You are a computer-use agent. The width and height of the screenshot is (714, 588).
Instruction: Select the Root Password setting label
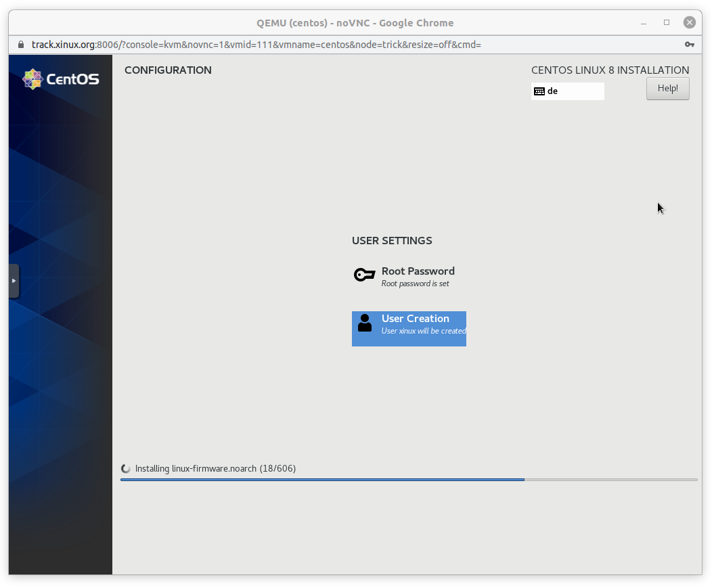[418, 271]
